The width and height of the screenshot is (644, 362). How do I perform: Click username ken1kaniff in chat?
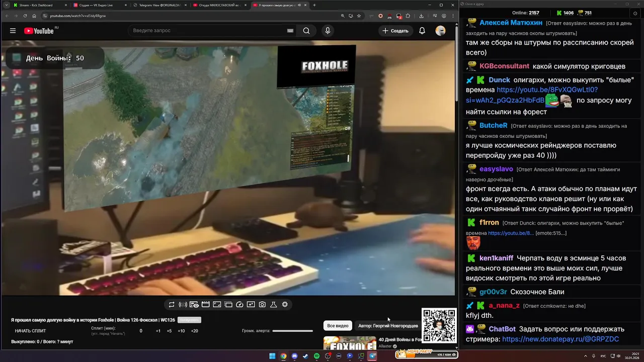(x=496, y=258)
